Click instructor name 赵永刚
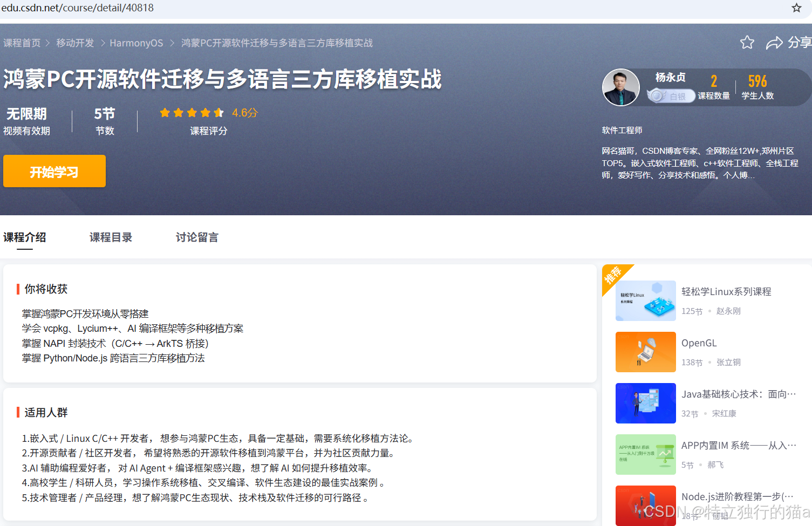 tap(728, 311)
